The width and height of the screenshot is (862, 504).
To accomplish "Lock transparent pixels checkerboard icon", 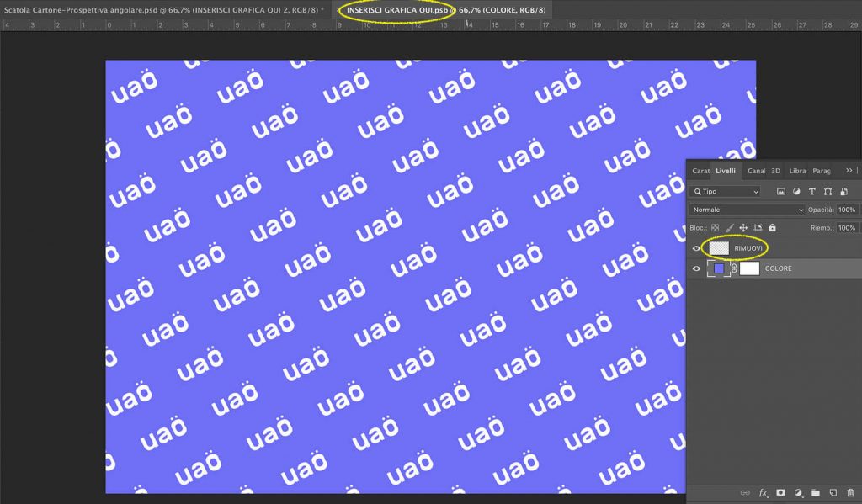I will pyautogui.click(x=715, y=228).
